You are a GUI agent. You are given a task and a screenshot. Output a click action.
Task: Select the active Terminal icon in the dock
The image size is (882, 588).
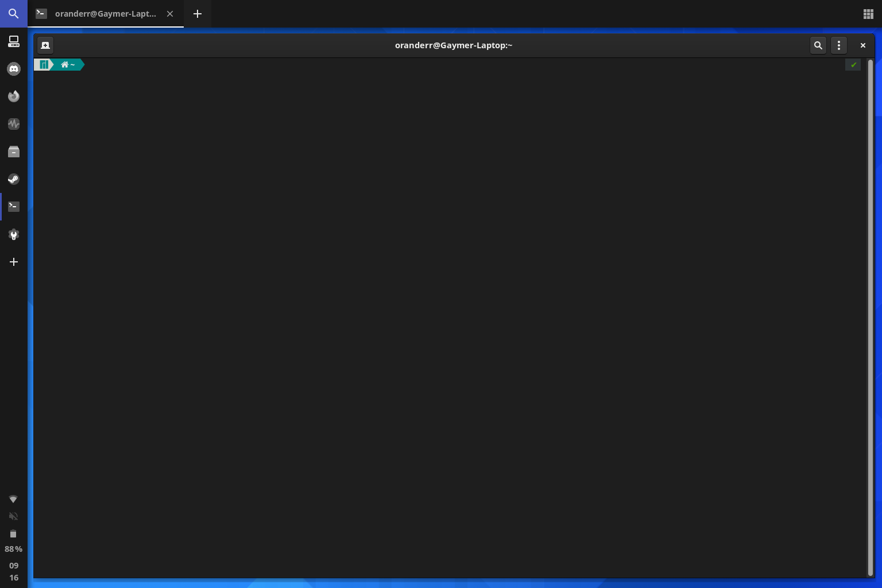(x=14, y=206)
